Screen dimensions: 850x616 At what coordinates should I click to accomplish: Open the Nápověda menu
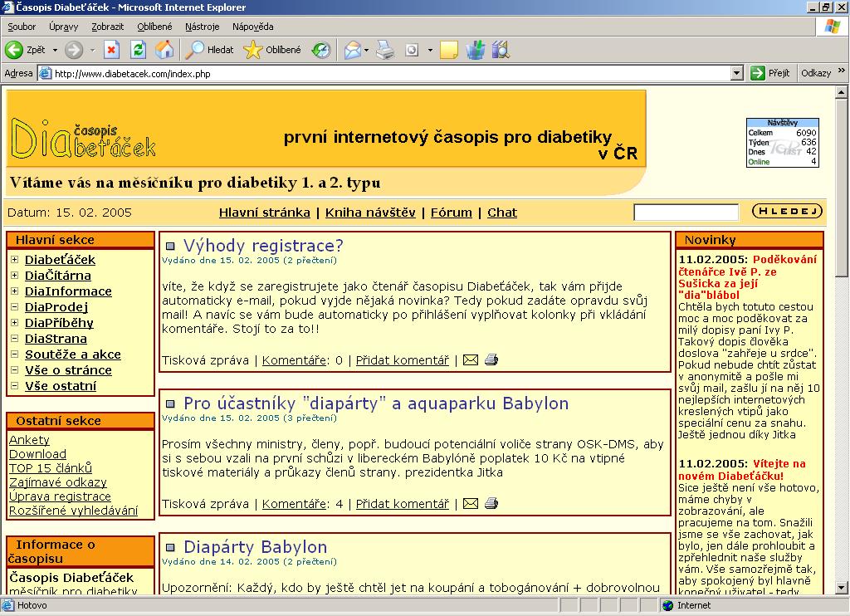[x=252, y=27]
